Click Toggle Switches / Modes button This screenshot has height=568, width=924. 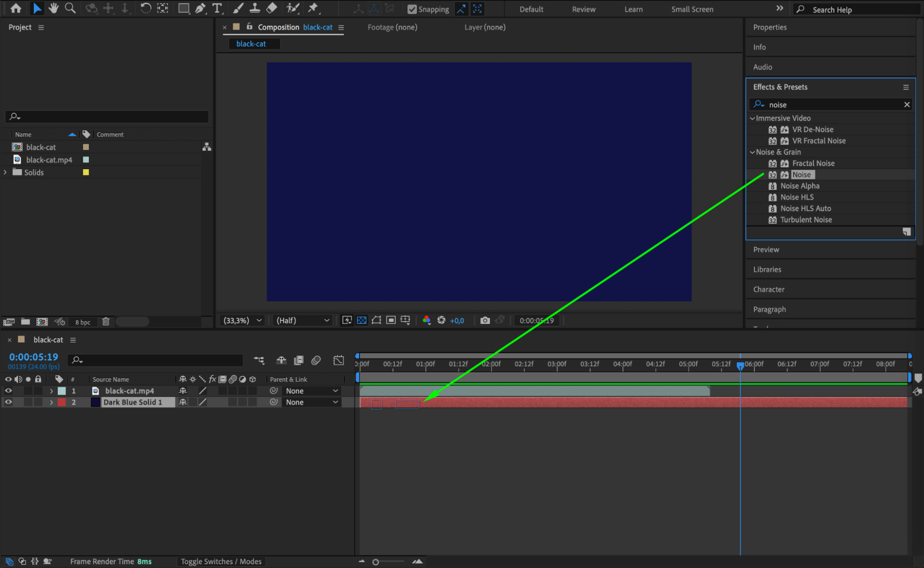tap(221, 561)
